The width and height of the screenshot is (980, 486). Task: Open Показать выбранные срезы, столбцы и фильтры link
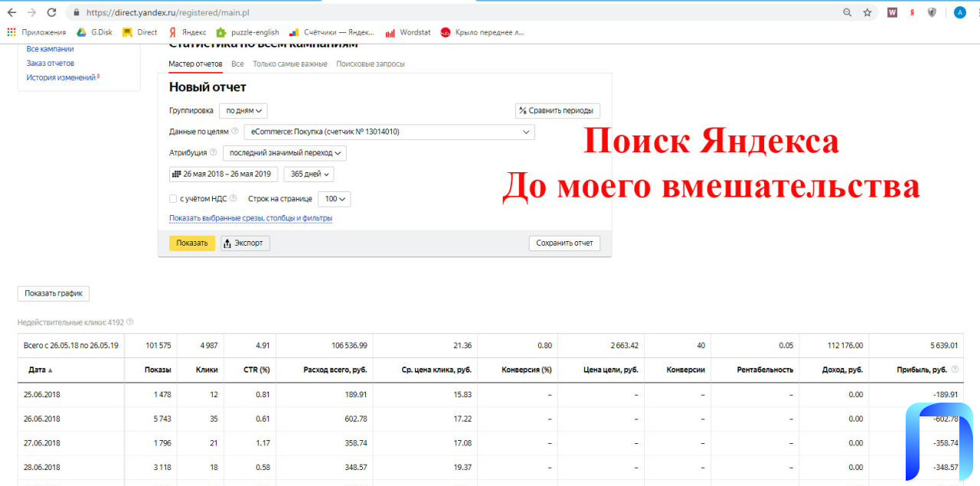[x=251, y=218]
